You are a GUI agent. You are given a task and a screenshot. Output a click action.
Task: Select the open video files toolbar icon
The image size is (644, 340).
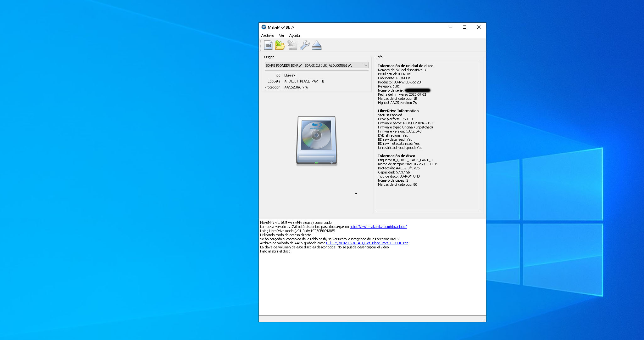268,45
